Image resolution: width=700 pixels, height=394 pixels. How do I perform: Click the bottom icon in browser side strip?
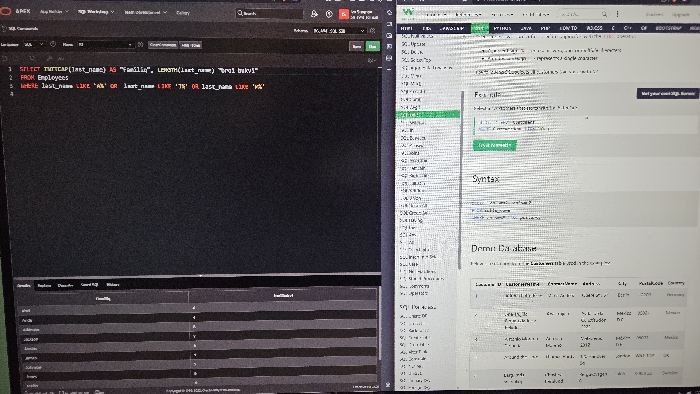[388, 384]
